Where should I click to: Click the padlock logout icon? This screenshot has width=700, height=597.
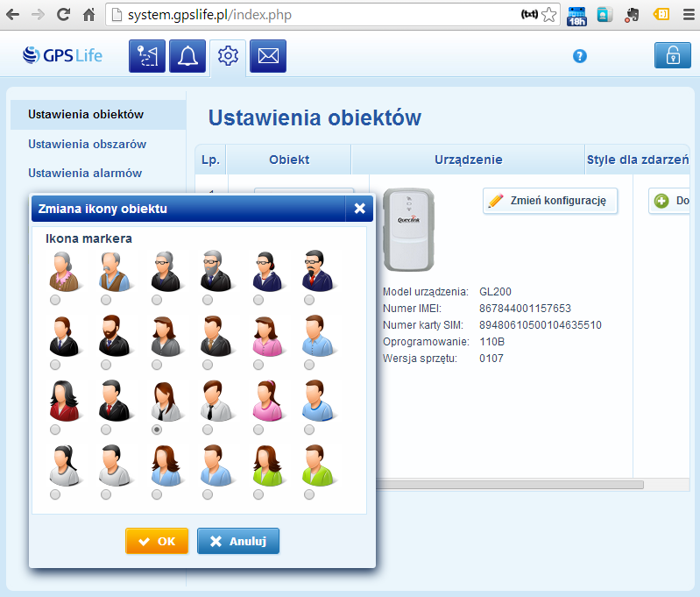point(672,56)
